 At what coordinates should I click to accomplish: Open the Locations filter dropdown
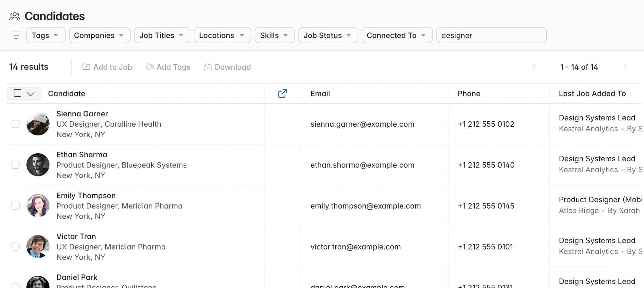pos(222,35)
